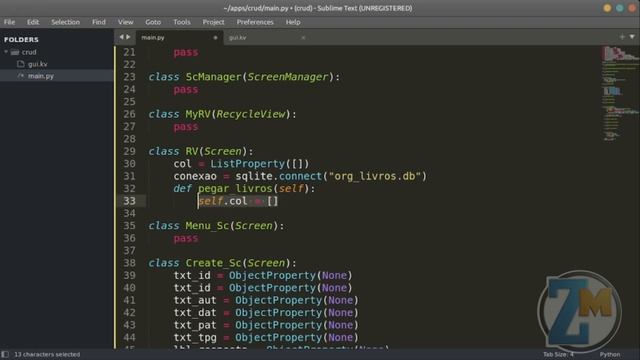
Task: Toggle the sidebar panel switcher icon
Action: 5,354
